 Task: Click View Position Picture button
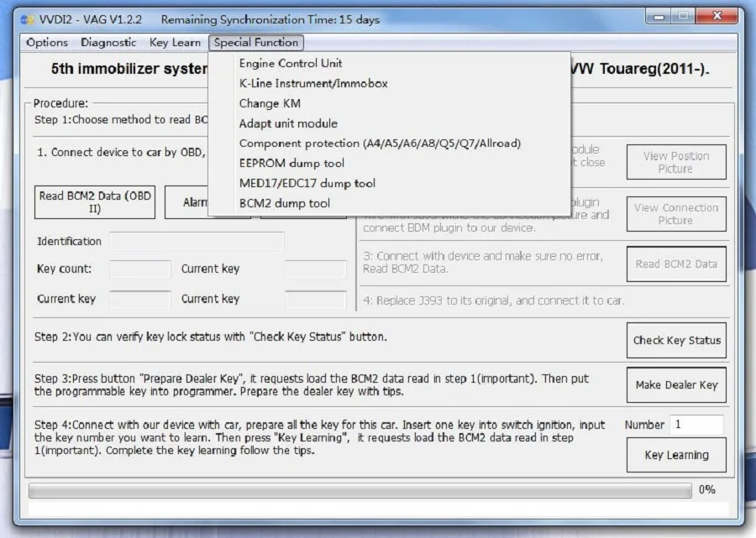click(676, 162)
